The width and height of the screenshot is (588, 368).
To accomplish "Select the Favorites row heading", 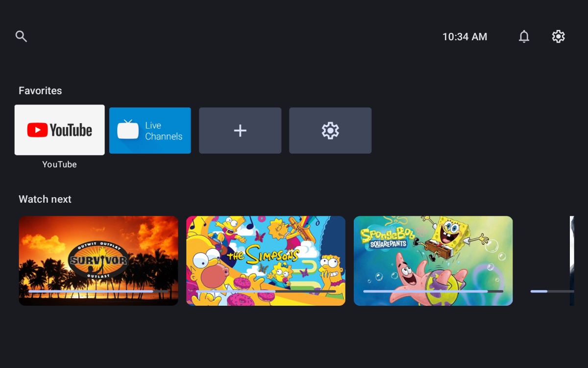I will point(40,91).
